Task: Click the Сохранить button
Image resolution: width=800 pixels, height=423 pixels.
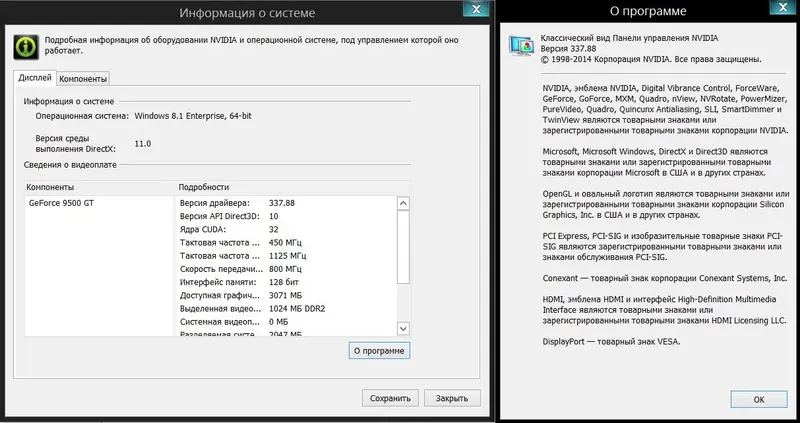Action: tap(390, 399)
